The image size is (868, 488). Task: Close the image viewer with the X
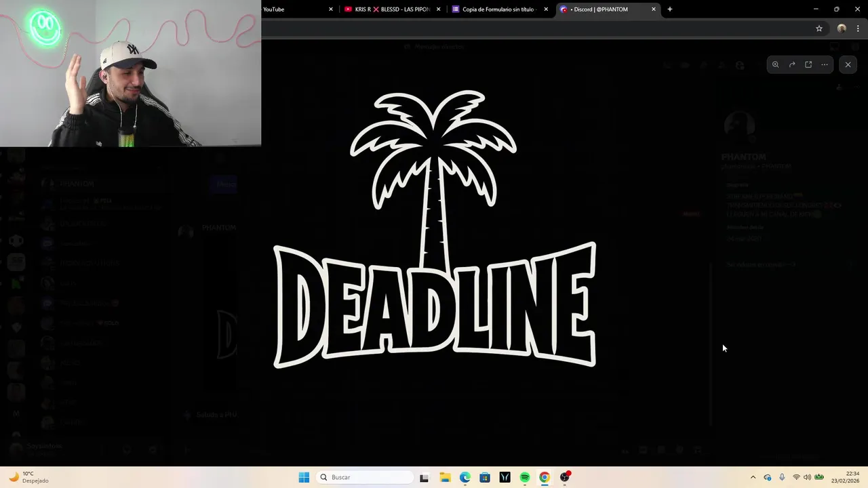(848, 64)
